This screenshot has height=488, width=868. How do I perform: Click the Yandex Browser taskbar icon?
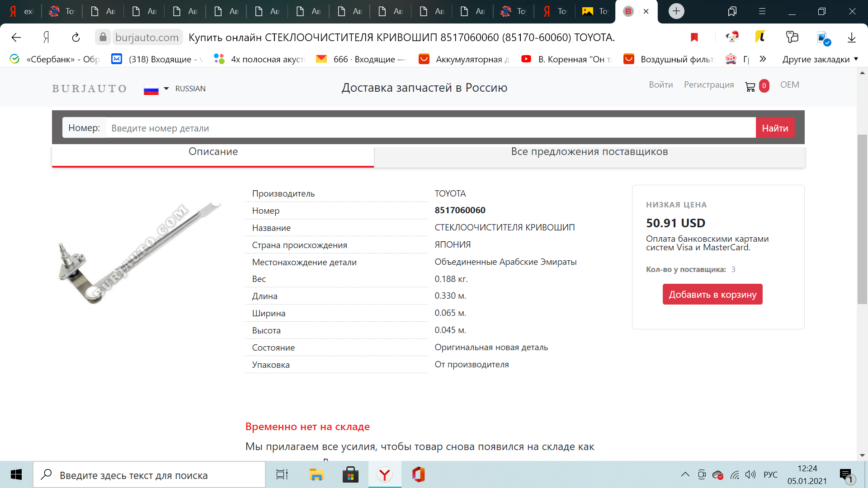[385, 474]
